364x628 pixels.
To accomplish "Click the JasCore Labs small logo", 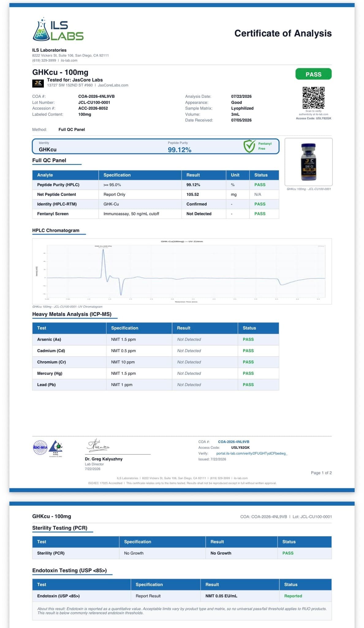I will coord(38,83).
